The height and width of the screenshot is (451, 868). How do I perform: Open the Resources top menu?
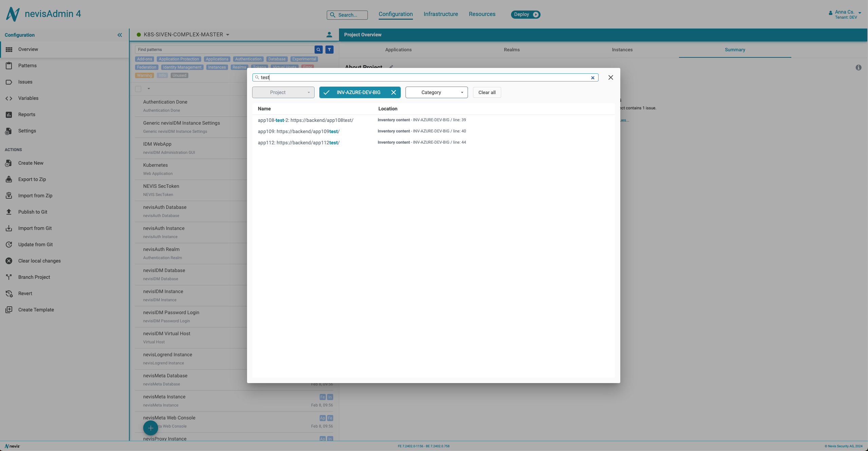click(482, 14)
